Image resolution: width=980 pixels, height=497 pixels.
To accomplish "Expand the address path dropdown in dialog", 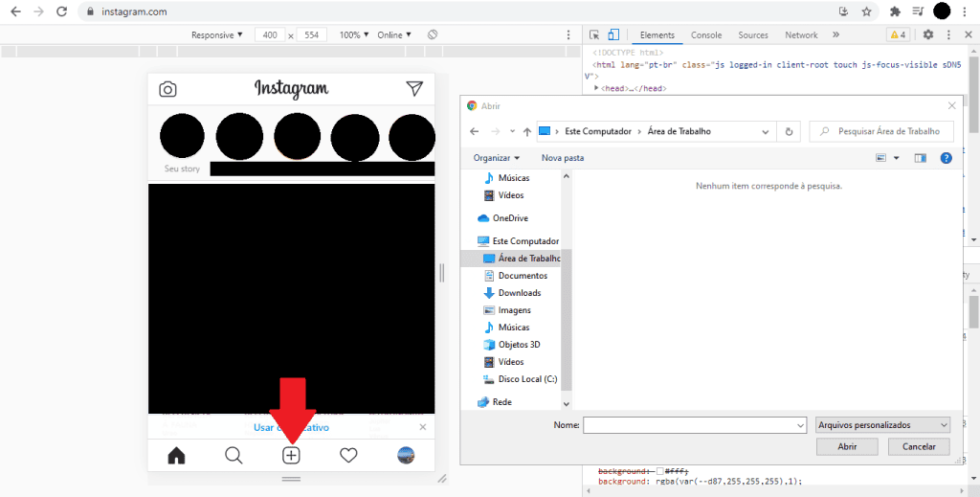I will point(766,132).
